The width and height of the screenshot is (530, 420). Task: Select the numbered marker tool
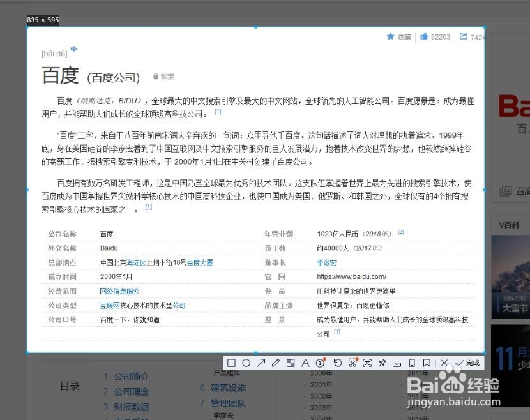[321, 363]
